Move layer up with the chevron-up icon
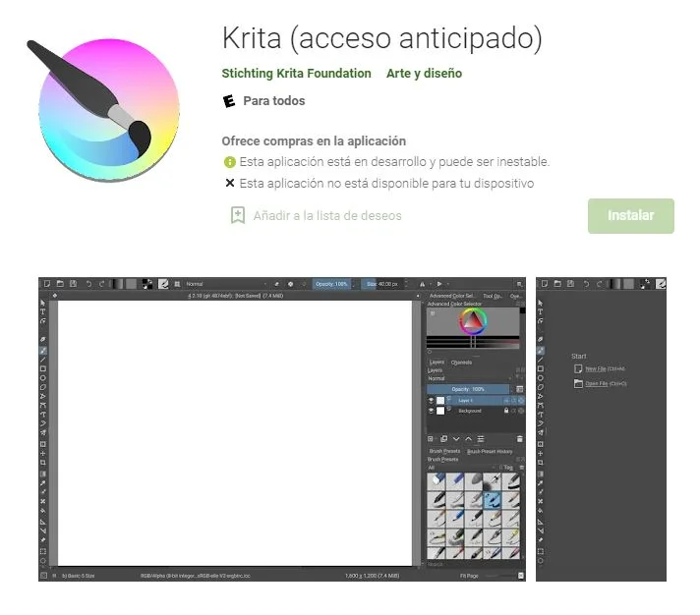 coord(468,439)
